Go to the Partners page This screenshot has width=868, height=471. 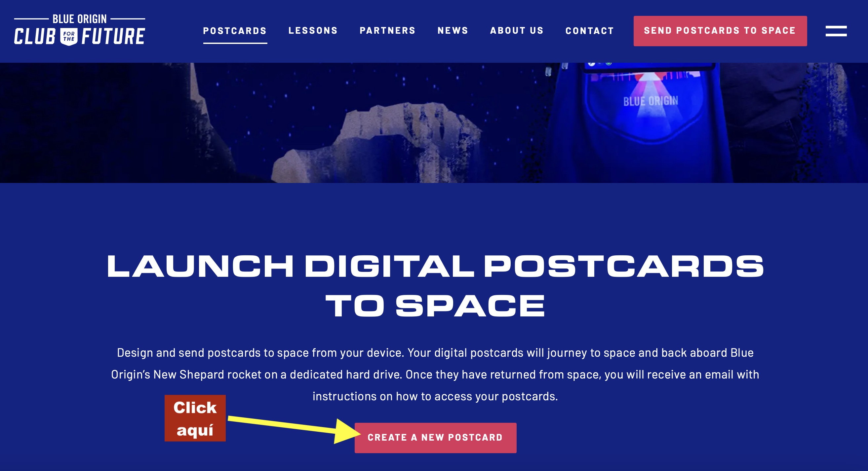[387, 31]
